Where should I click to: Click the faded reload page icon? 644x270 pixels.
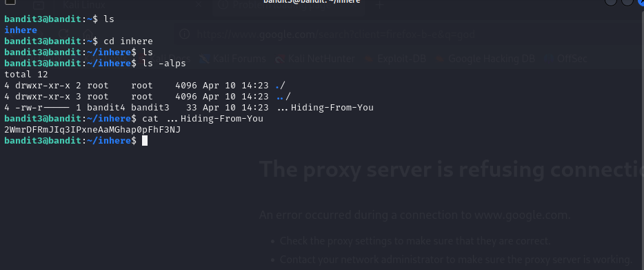[x=63, y=34]
